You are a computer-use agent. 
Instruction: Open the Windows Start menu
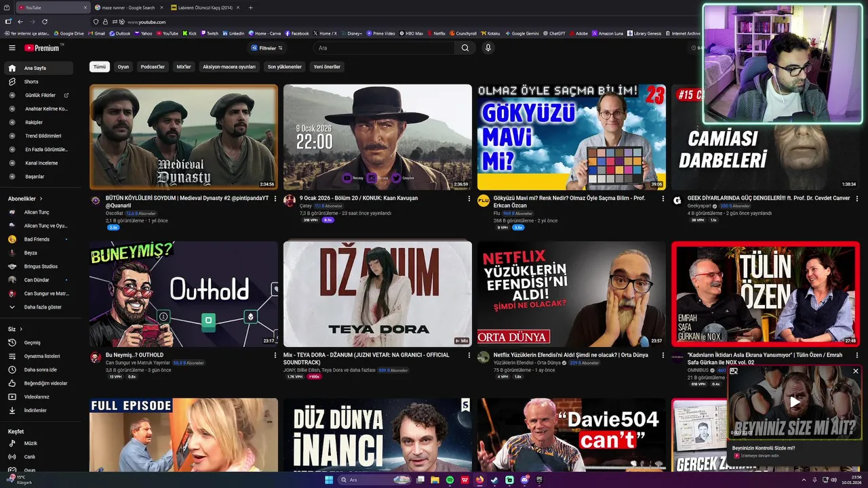(x=329, y=480)
